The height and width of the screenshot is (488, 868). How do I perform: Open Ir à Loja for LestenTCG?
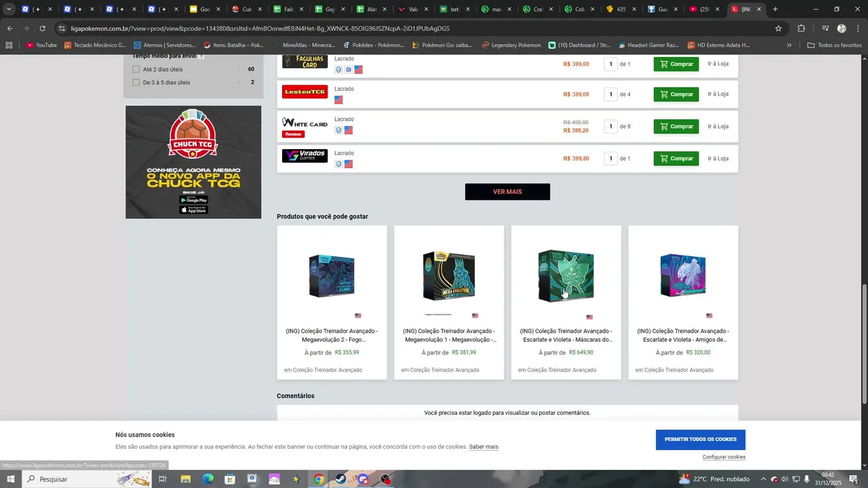point(718,94)
